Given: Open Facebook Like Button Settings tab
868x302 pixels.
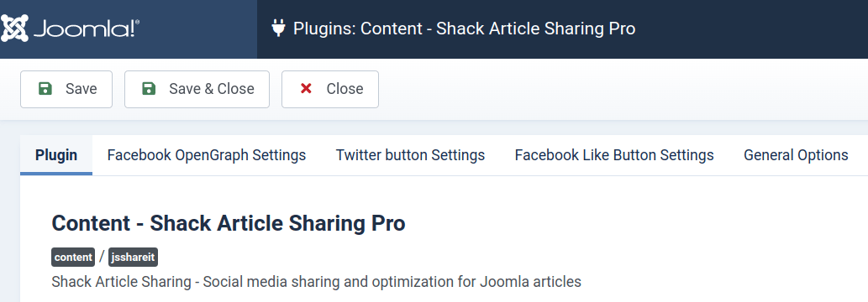Looking at the screenshot, I should click(614, 155).
